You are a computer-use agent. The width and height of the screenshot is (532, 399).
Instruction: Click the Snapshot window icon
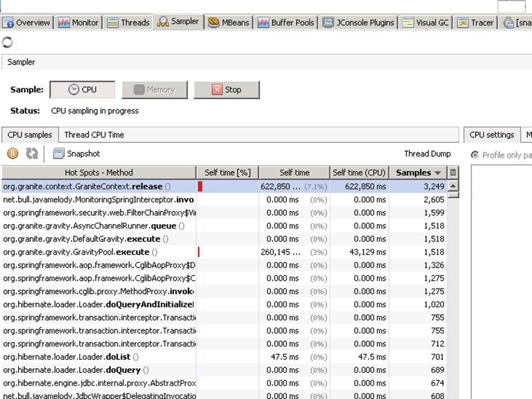(x=58, y=154)
